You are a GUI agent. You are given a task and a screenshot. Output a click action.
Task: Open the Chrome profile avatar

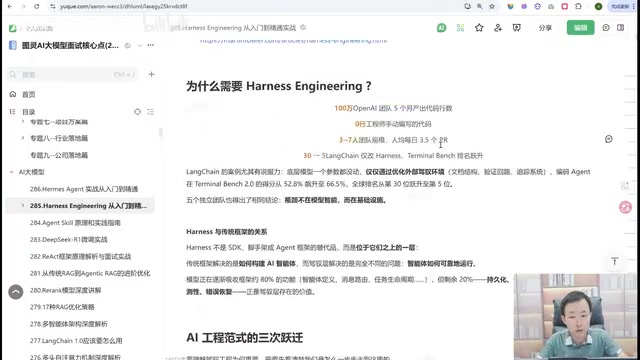598,7
